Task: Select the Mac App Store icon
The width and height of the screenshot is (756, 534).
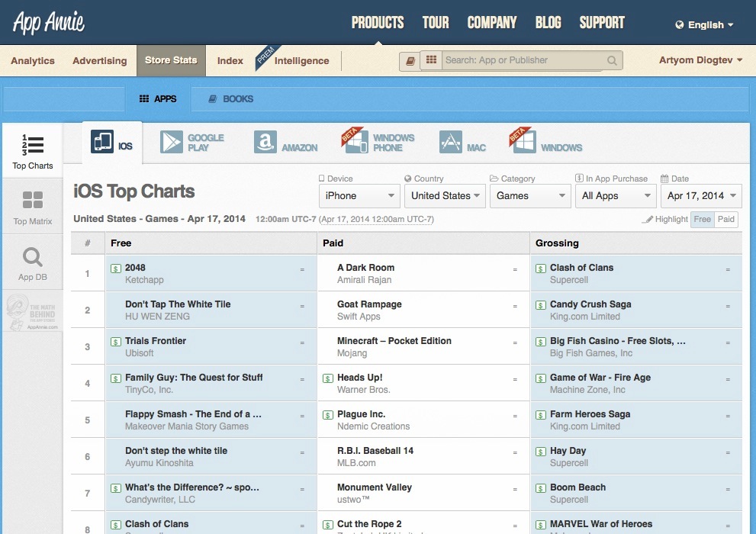Action: pyautogui.click(x=451, y=142)
